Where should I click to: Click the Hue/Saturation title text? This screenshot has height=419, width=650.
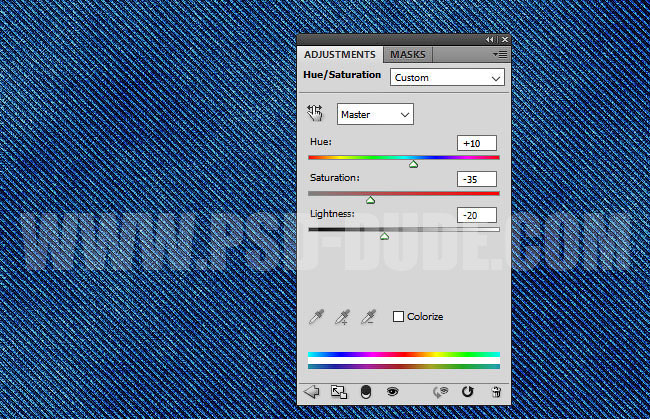point(342,75)
